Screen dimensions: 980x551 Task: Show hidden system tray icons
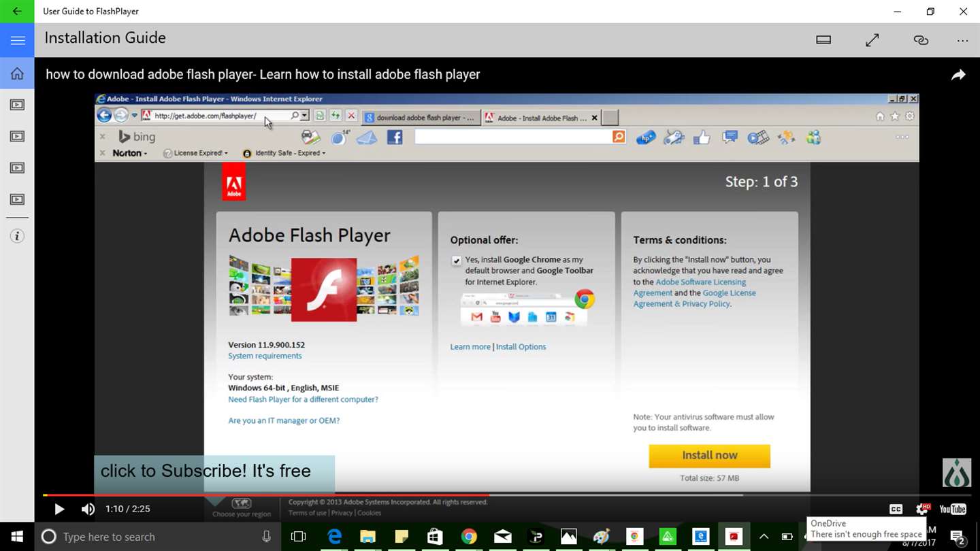[x=764, y=537]
